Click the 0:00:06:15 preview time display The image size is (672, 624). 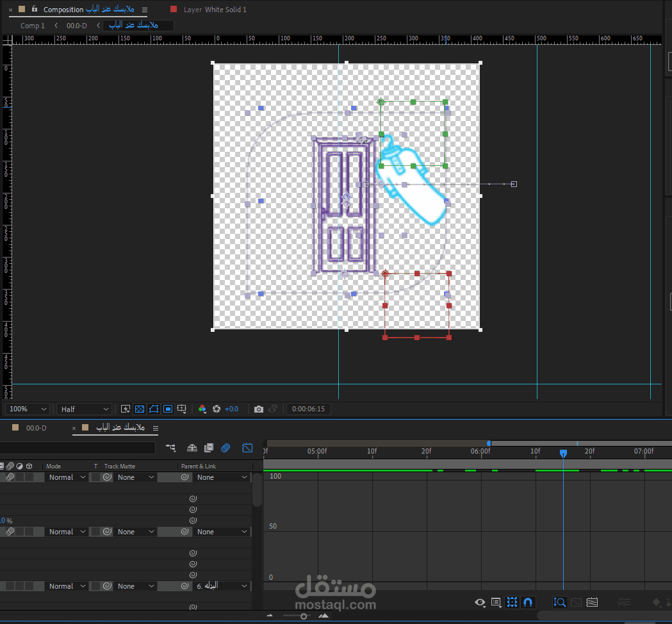(308, 409)
